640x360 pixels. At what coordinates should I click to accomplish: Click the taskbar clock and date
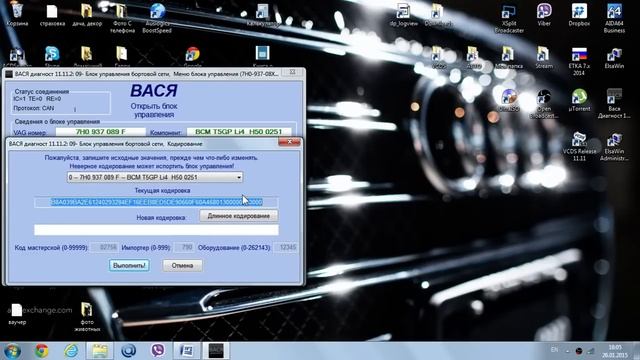coord(615,351)
